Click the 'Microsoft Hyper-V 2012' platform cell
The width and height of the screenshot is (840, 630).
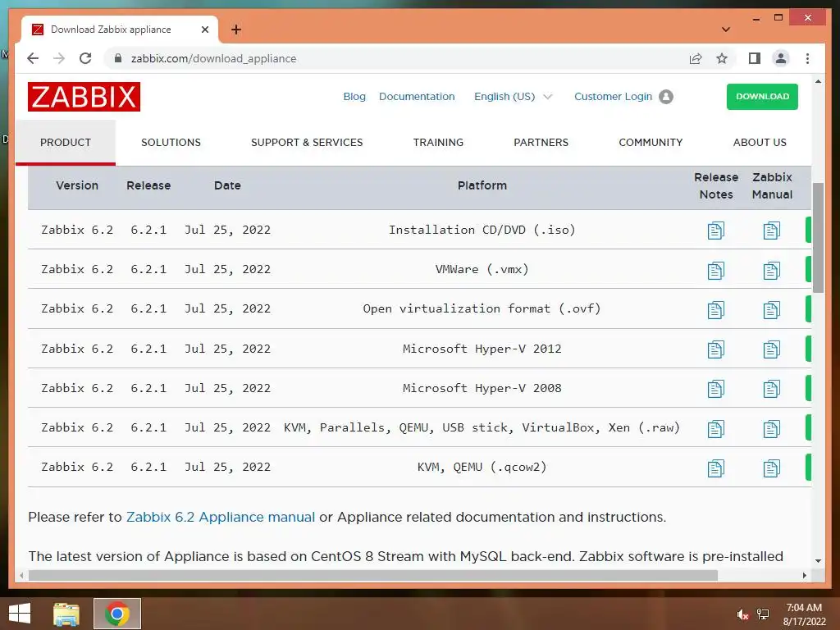[482, 349]
